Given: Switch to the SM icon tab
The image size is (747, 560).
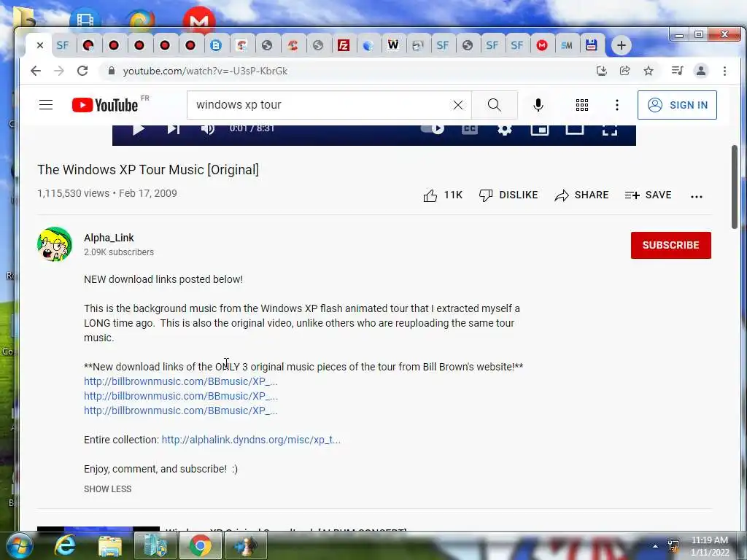Looking at the screenshot, I should [x=566, y=45].
